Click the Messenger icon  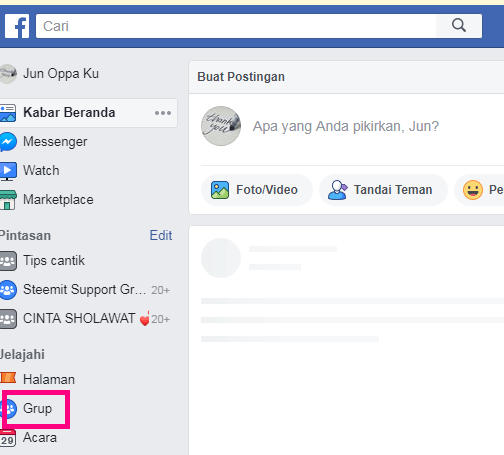coord(8,142)
